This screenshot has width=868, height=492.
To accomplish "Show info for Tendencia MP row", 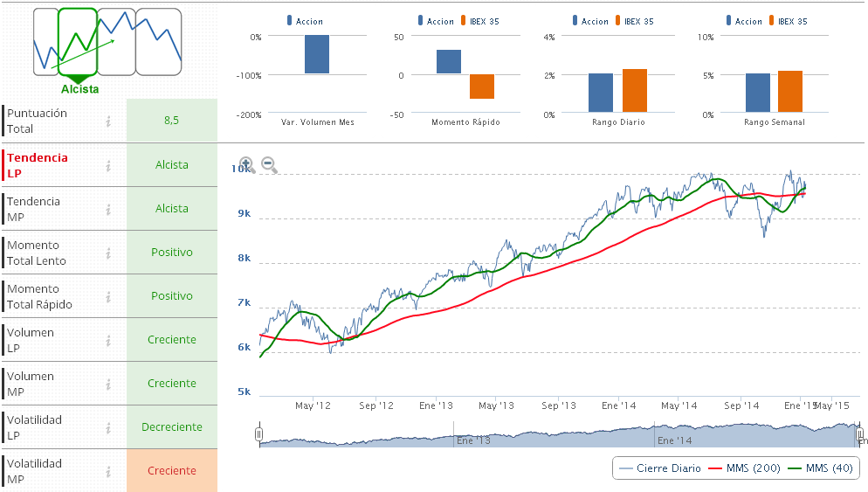I will pyautogui.click(x=109, y=209).
